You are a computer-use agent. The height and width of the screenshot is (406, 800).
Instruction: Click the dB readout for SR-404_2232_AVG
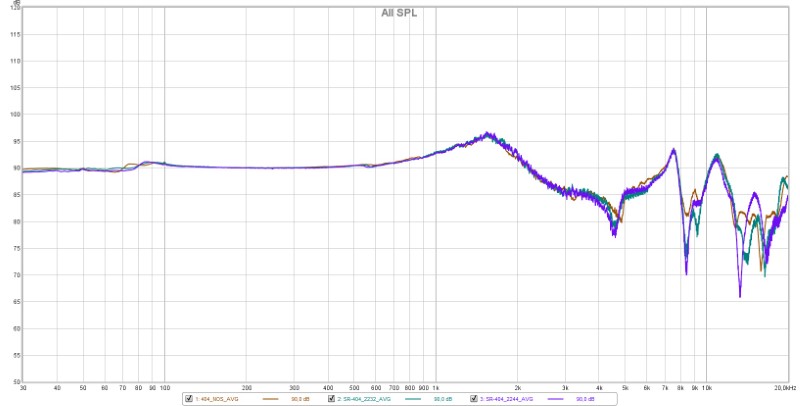pyautogui.click(x=441, y=398)
